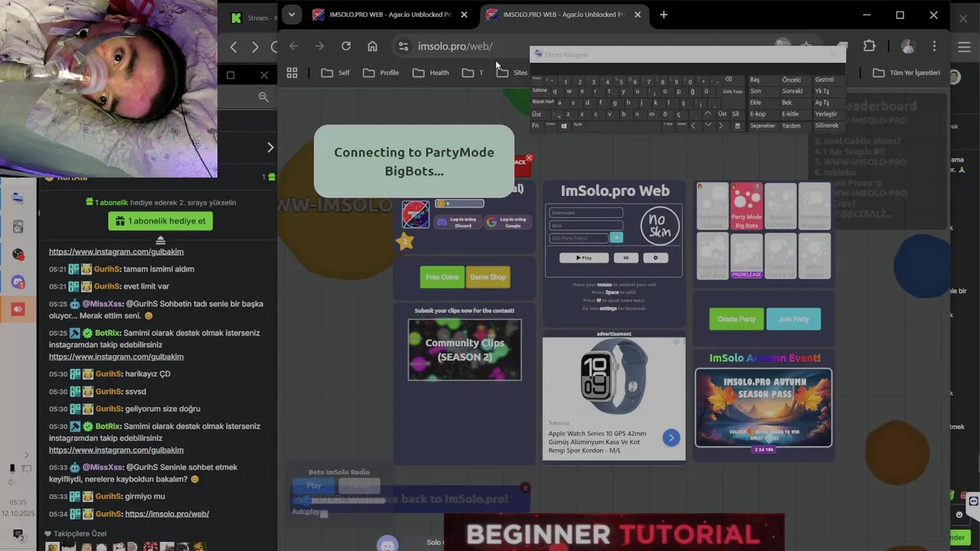Toggle Büyük Harf caps lock key
This screenshot has width=980, height=551.
543,102
